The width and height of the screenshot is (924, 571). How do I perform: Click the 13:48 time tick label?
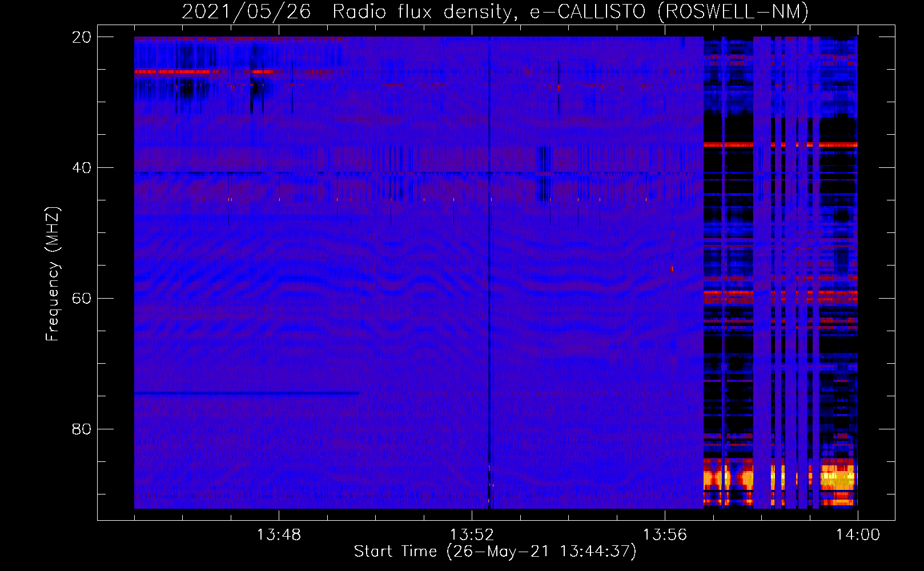[279, 535]
